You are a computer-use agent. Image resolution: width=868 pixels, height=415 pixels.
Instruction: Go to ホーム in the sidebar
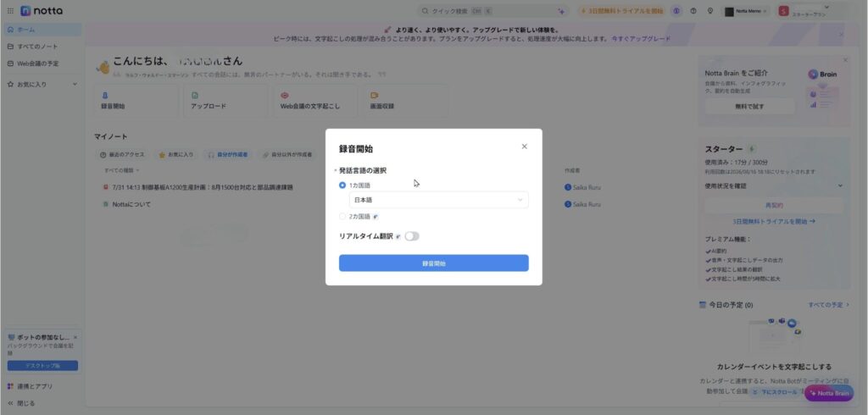[42, 30]
